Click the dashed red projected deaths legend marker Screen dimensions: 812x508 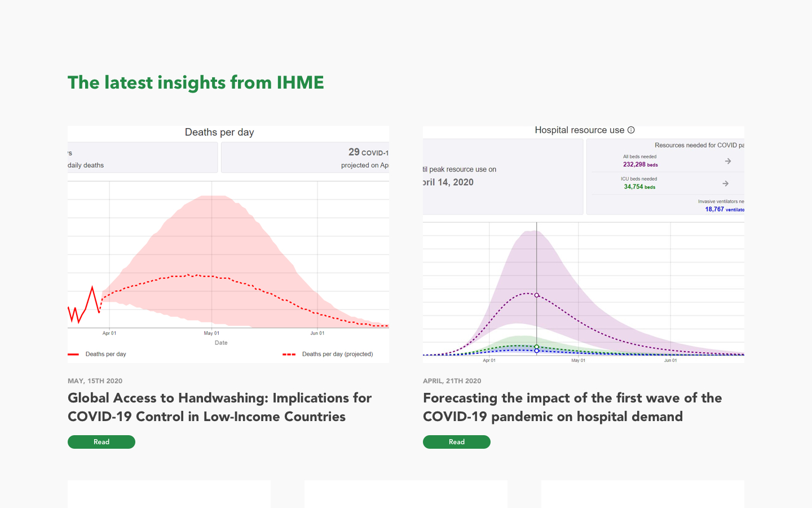tap(289, 354)
